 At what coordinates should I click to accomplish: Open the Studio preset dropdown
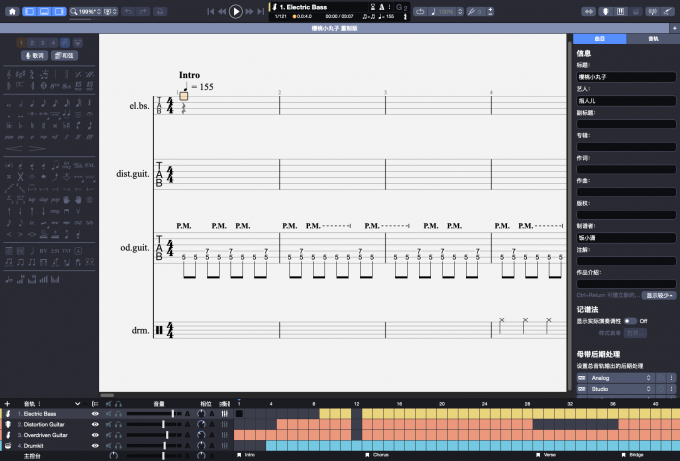pos(620,389)
